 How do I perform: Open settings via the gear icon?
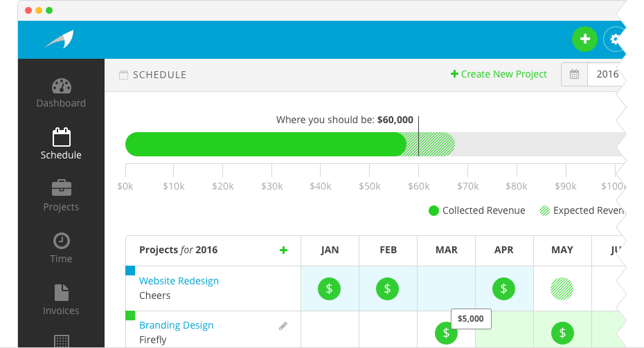coord(615,39)
